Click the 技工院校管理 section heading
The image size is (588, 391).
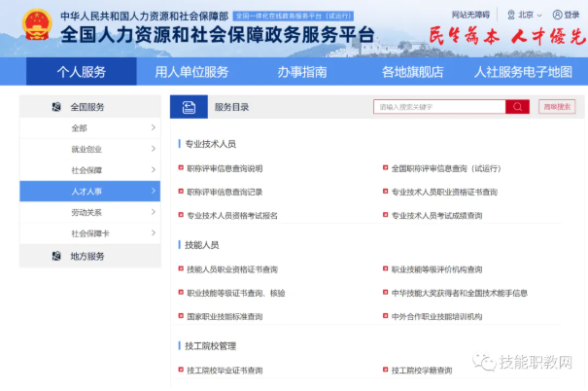(210, 346)
